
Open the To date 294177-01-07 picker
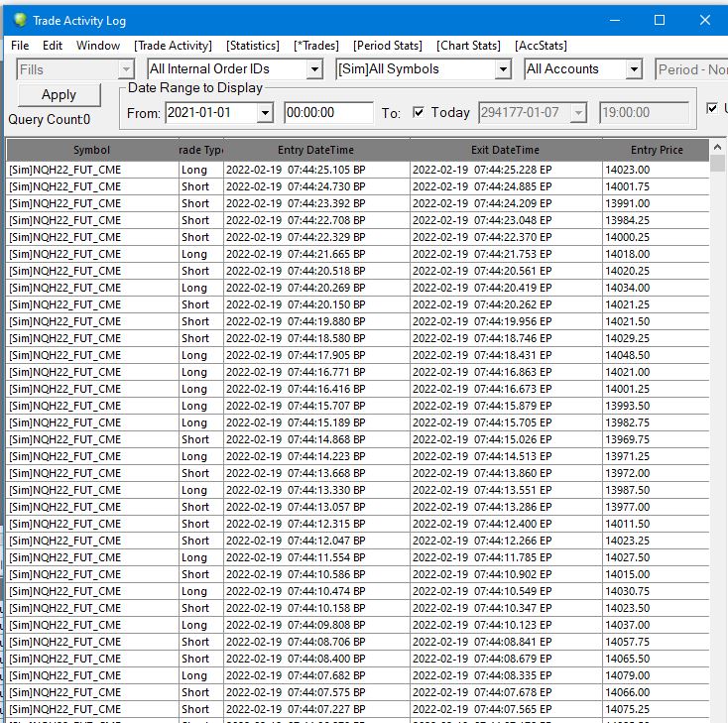click(533, 112)
